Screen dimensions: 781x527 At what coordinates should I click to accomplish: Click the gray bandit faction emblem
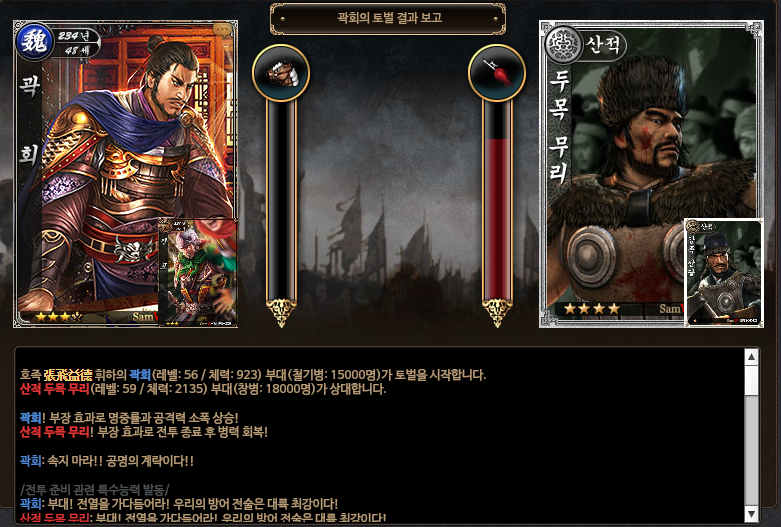click(563, 45)
